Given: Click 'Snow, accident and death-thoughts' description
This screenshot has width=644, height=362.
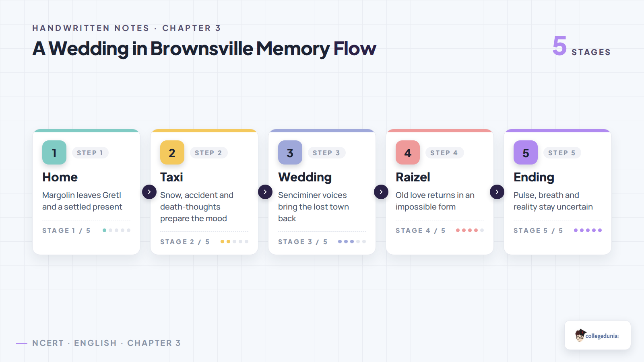Looking at the screenshot, I should point(197,207).
